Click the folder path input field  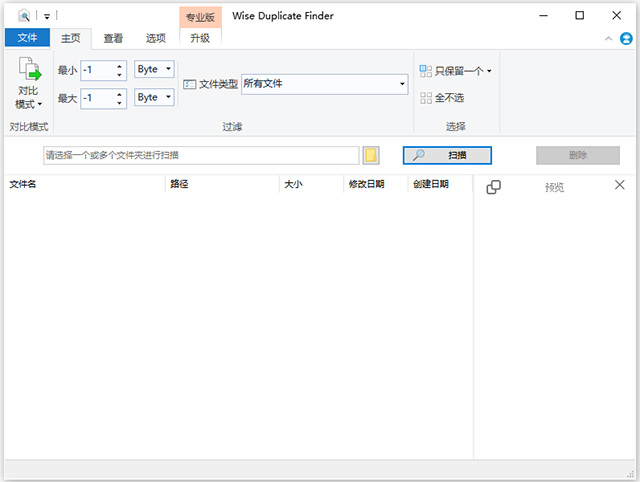coord(201,155)
